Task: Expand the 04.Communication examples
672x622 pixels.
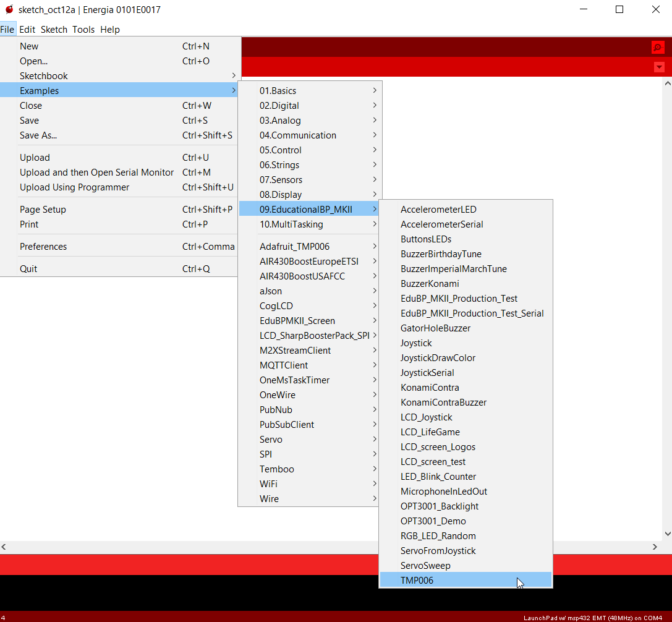Action: pos(309,135)
